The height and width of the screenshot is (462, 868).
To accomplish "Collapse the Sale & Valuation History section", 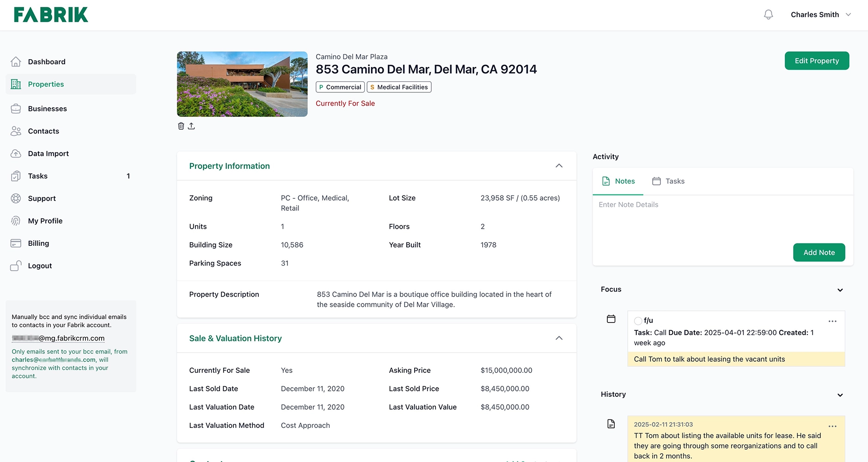I will point(559,338).
